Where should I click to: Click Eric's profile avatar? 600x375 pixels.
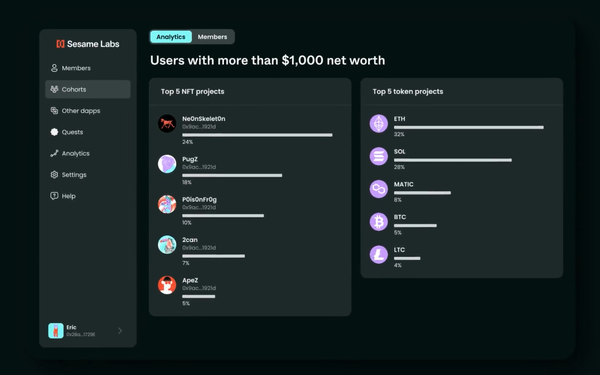click(x=56, y=331)
